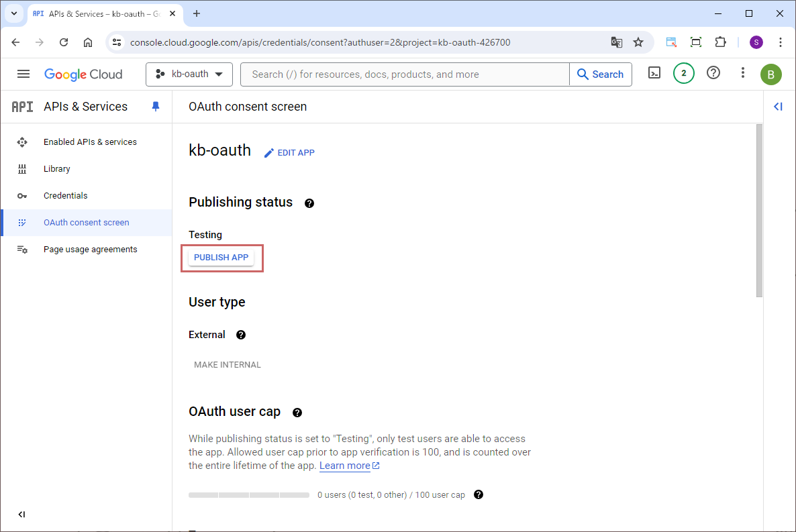The image size is (796, 532).
Task: Open the three-dot settings menu in Cloud header
Action: click(x=742, y=73)
